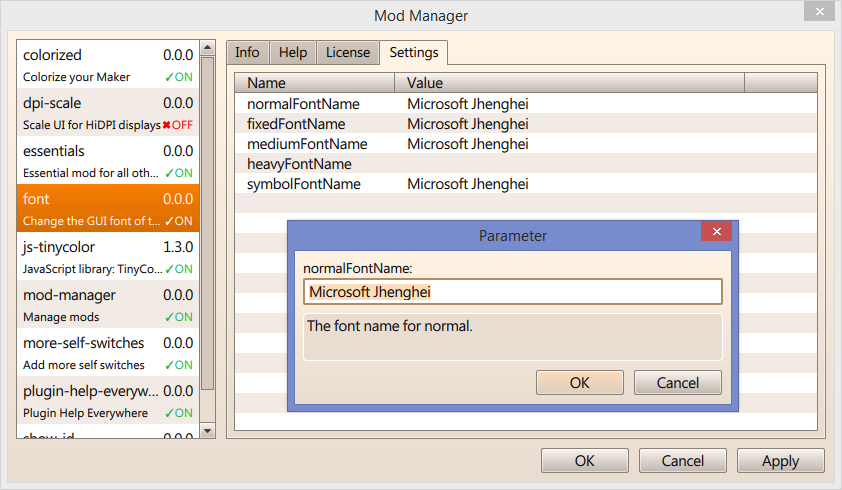Screen dimensions: 842x490
Task: Open the License tab
Action: (348, 53)
